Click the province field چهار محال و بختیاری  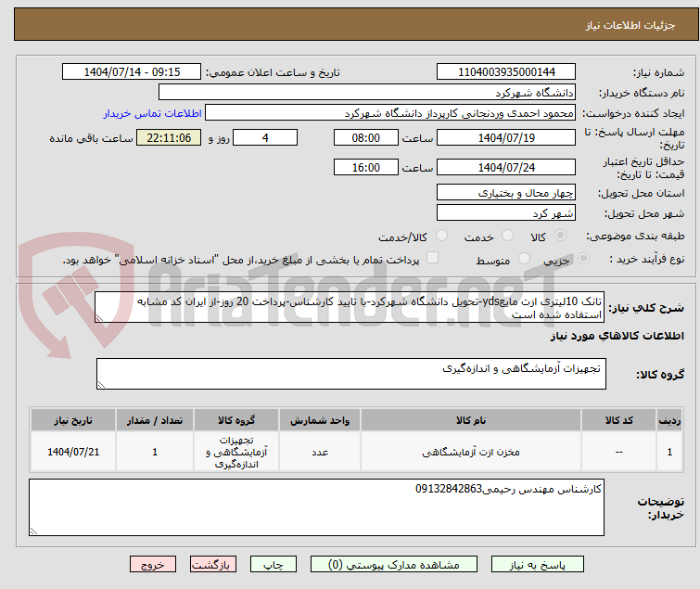coord(506,192)
